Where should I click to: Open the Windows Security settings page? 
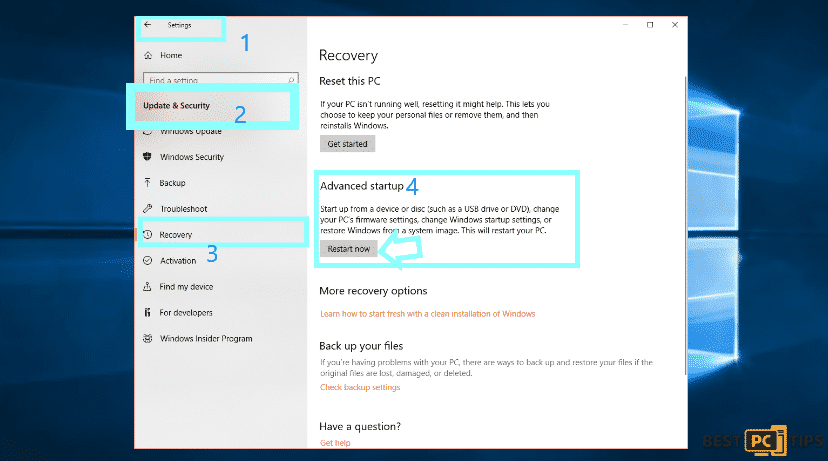tap(192, 157)
